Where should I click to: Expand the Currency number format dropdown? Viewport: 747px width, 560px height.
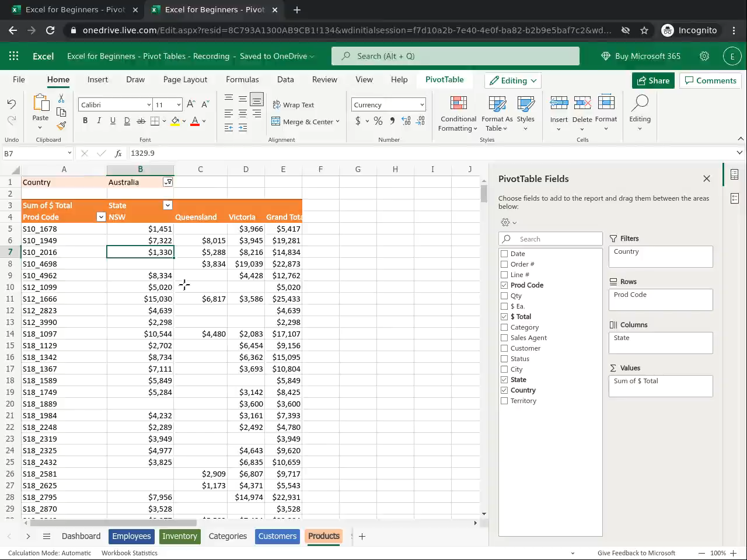pyautogui.click(x=421, y=105)
